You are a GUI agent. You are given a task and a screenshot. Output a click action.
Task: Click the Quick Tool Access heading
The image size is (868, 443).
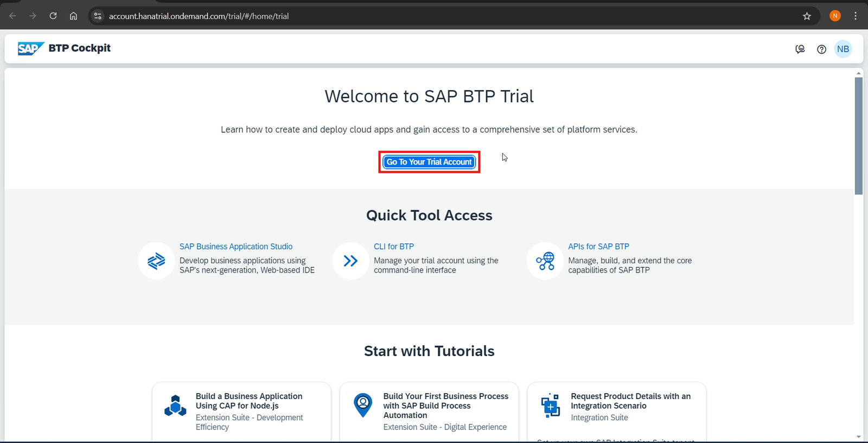point(429,216)
